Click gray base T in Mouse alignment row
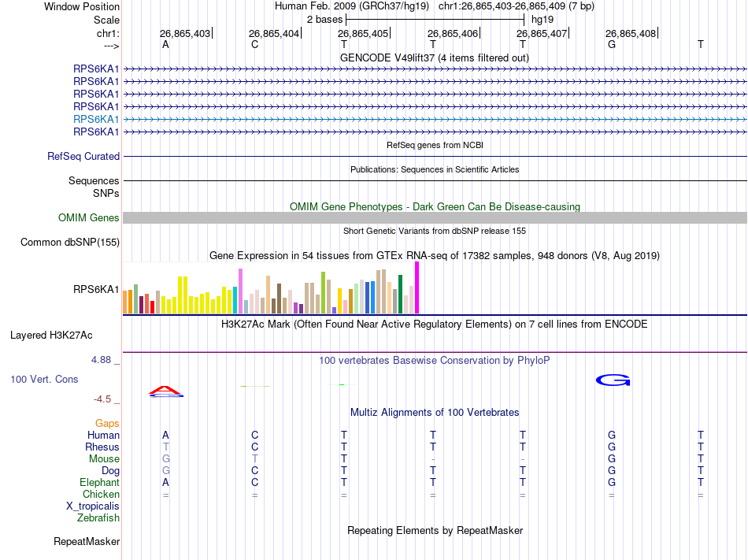This screenshot has height=560, width=748. pyautogui.click(x=255, y=459)
